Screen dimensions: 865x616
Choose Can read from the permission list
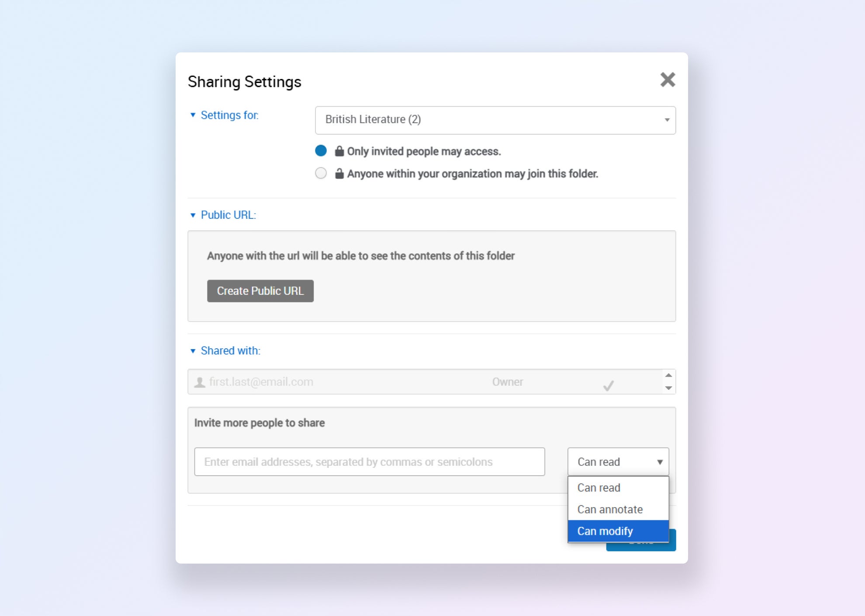click(599, 488)
